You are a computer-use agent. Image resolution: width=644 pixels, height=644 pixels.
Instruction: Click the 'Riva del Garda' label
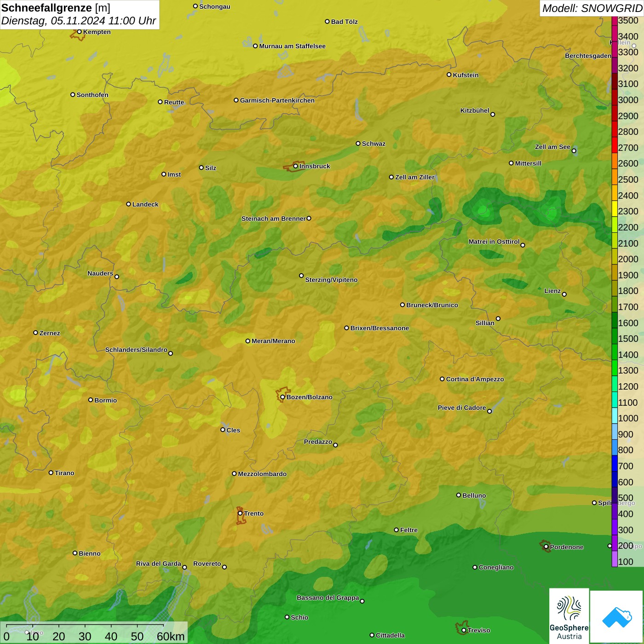[x=159, y=563]
